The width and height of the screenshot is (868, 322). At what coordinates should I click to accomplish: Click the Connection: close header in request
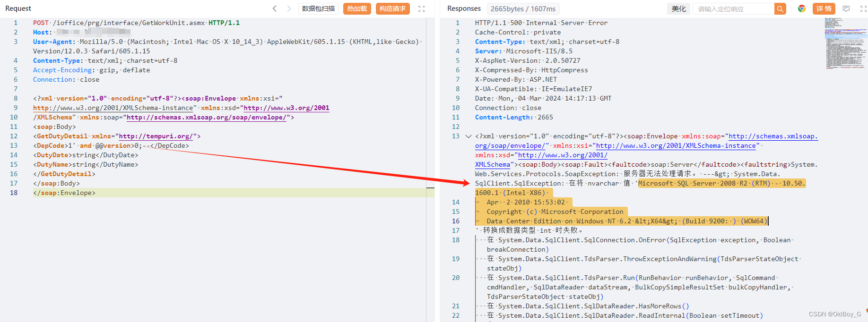66,79
